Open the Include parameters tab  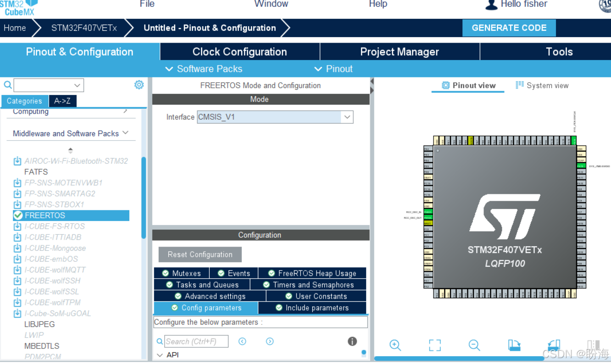tap(312, 308)
